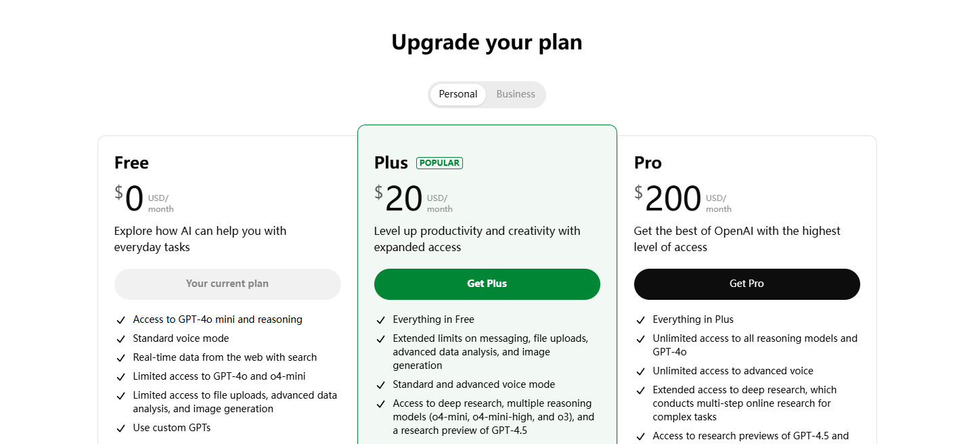Click the Get Plus button
This screenshot has width=980, height=444.
point(487,284)
